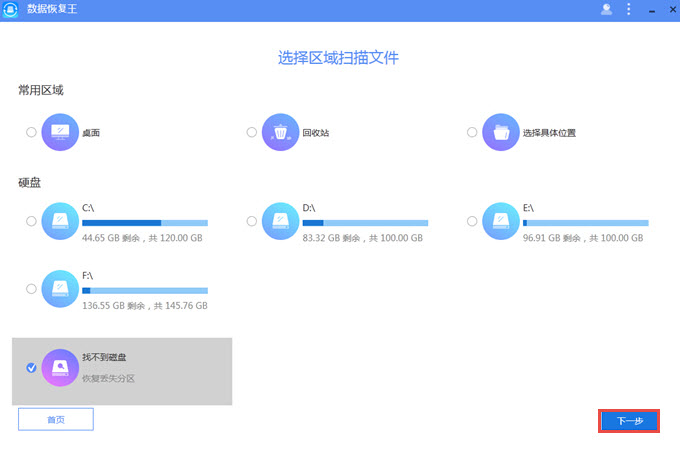
Task: Click the D:\ drive usage bar
Action: (364, 222)
